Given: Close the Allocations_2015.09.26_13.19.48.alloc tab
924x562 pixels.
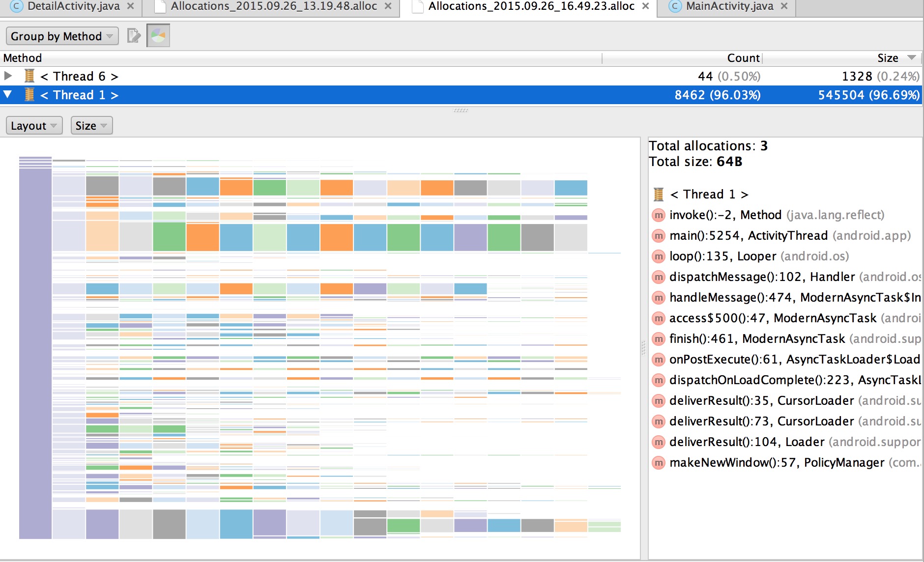Looking at the screenshot, I should pos(388,6).
